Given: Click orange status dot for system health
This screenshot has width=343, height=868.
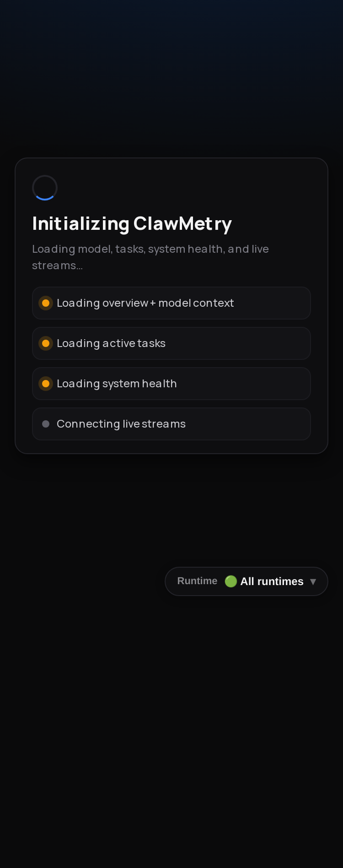Looking at the screenshot, I should click(46, 384).
